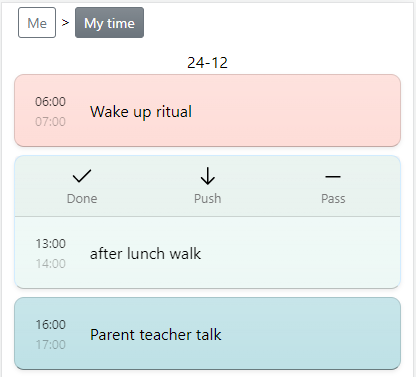Open the Me breadcrumb
Image resolution: width=416 pixels, height=377 pixels.
[x=37, y=23]
